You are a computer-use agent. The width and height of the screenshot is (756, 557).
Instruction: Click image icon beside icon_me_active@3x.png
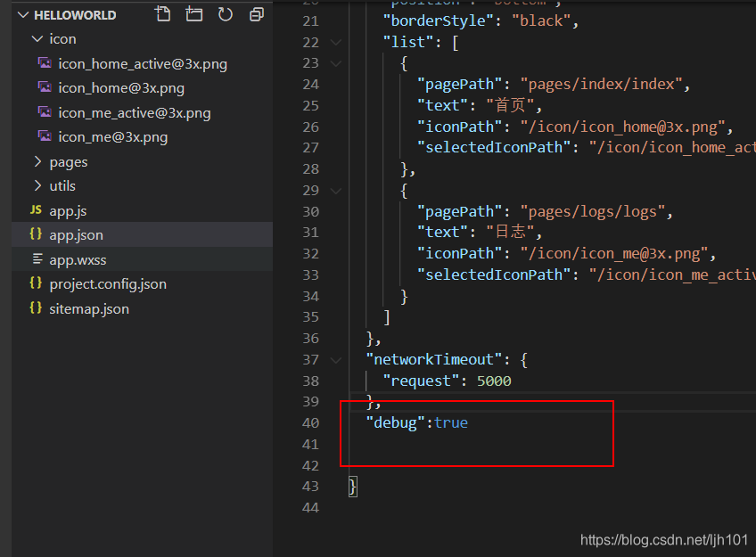45,111
